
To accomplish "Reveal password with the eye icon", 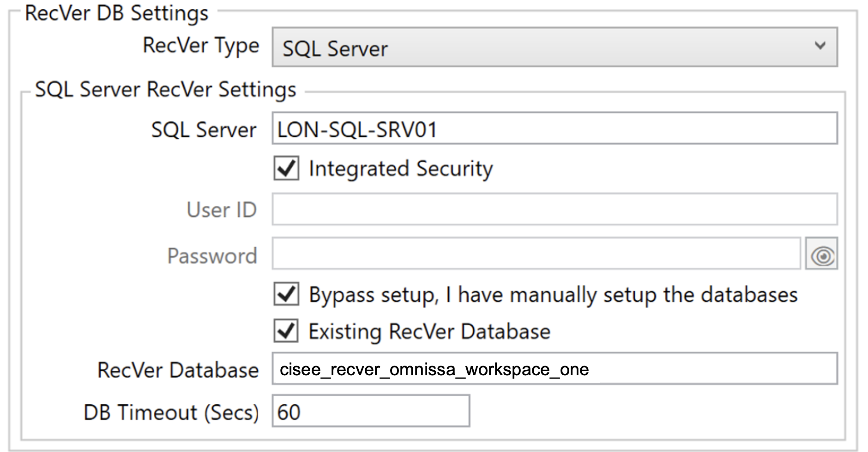I will pos(821,254).
